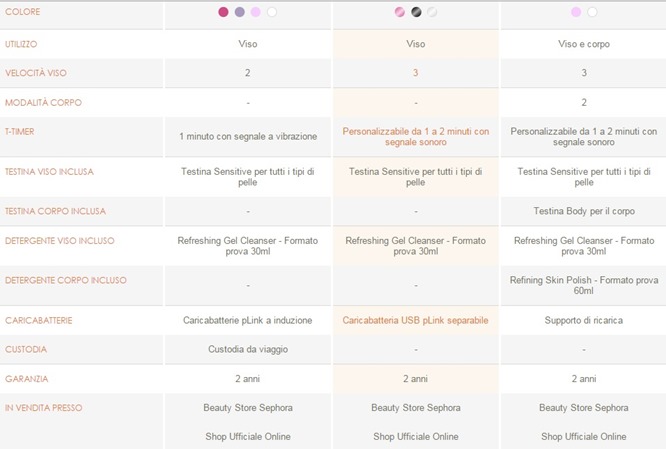
Task: Pick the white striped swatch in middle column
Action: tap(432, 12)
